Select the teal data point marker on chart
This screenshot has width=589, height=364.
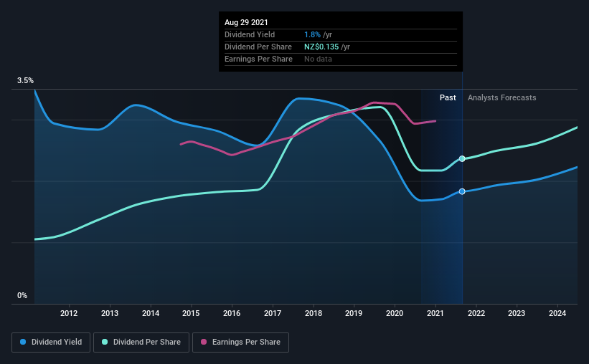click(462, 159)
